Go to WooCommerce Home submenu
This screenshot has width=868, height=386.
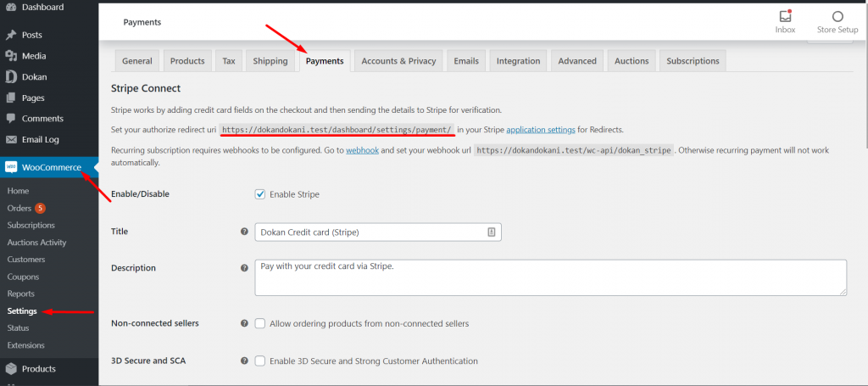coord(19,191)
